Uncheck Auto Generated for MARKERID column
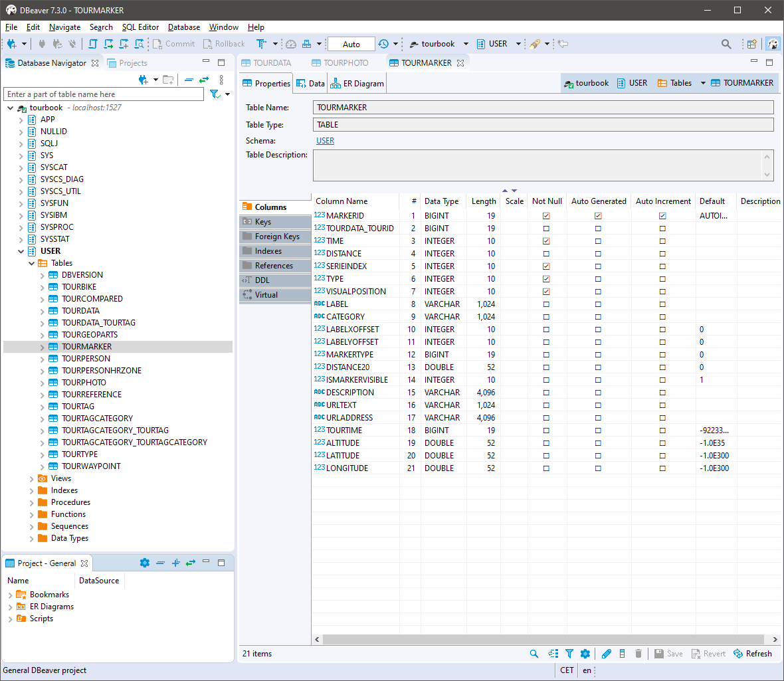784x681 pixels. 598,215
